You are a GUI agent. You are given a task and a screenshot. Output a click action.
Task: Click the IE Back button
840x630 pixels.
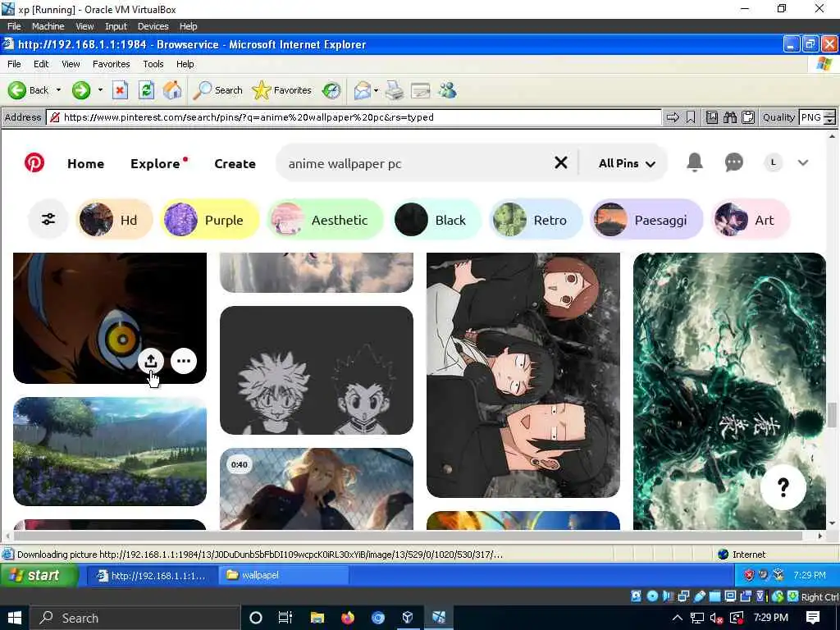tap(29, 90)
